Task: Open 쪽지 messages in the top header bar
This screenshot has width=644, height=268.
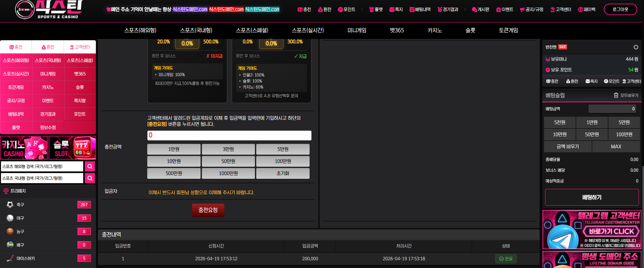Action: tap(396, 9)
